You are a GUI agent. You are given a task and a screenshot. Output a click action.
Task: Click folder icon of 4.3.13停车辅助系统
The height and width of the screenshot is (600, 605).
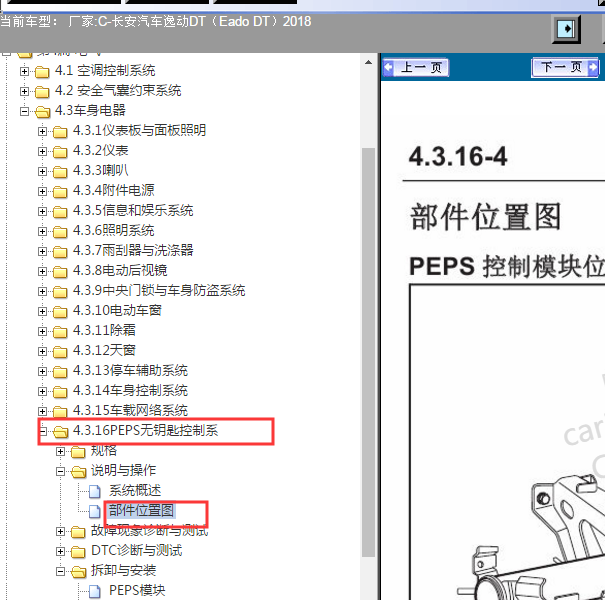(60, 372)
